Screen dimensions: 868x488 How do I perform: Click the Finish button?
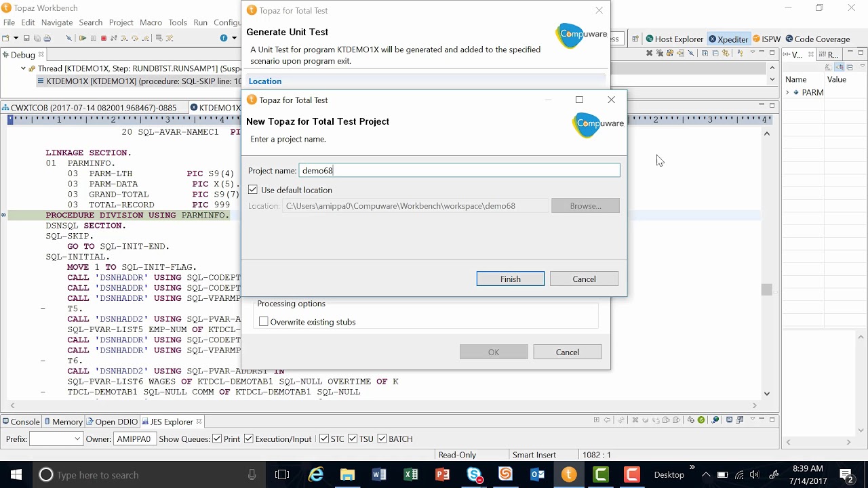pos(510,279)
